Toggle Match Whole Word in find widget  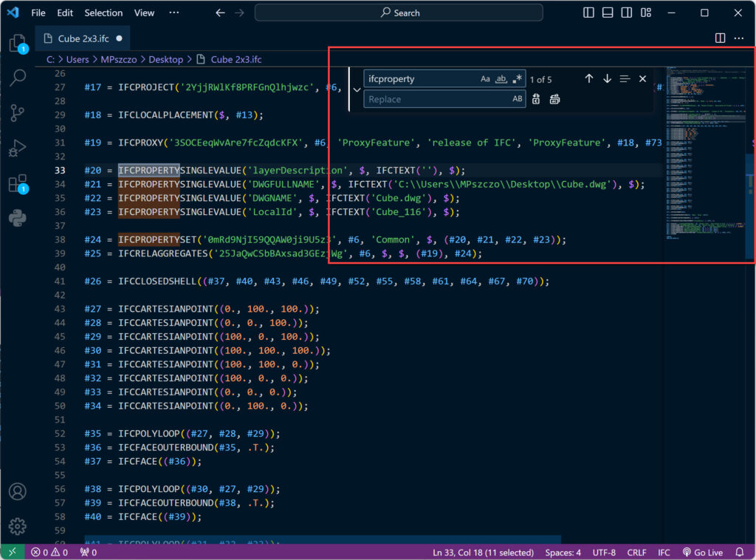click(x=501, y=79)
